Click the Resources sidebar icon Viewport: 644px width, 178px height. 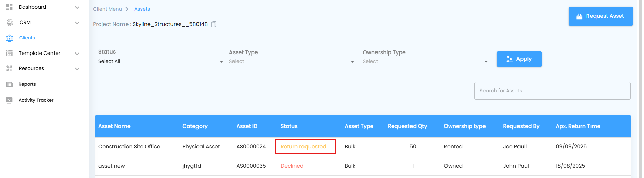point(9,69)
